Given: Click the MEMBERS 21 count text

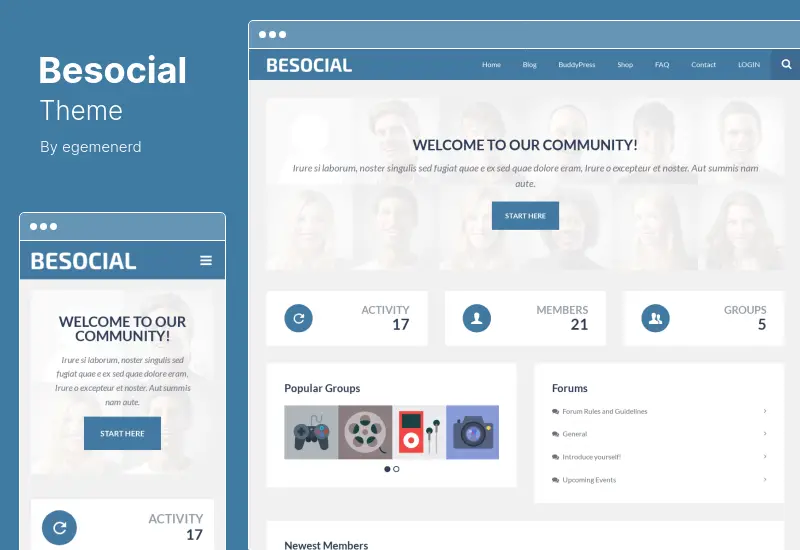Looking at the screenshot, I should coord(562,317).
